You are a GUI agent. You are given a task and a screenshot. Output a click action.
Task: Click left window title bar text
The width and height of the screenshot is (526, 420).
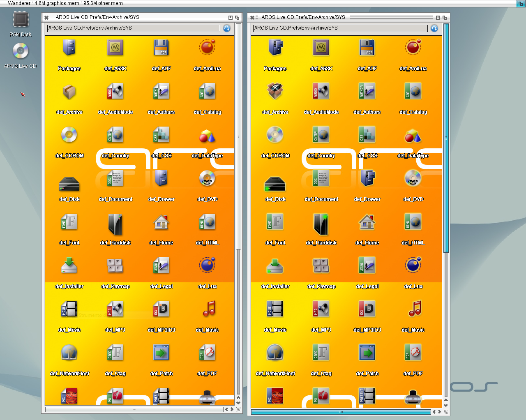click(x=97, y=17)
